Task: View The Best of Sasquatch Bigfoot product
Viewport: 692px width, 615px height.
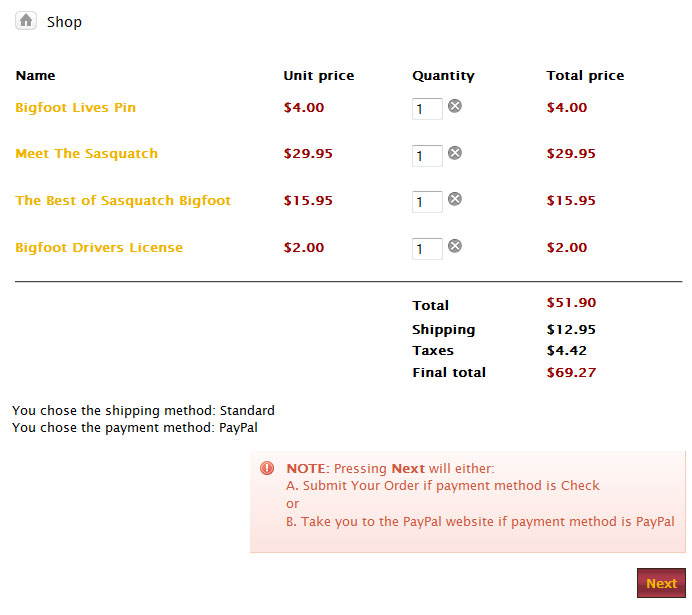Action: point(123,201)
